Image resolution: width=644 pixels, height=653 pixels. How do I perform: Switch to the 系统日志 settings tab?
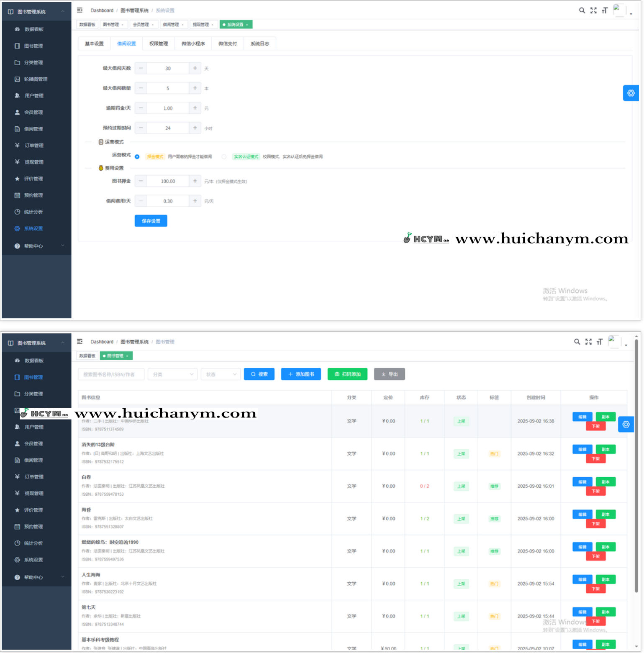(x=259, y=44)
